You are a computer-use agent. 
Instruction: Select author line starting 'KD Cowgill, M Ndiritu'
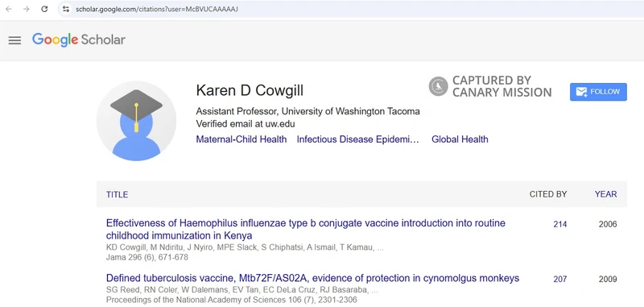(x=245, y=248)
